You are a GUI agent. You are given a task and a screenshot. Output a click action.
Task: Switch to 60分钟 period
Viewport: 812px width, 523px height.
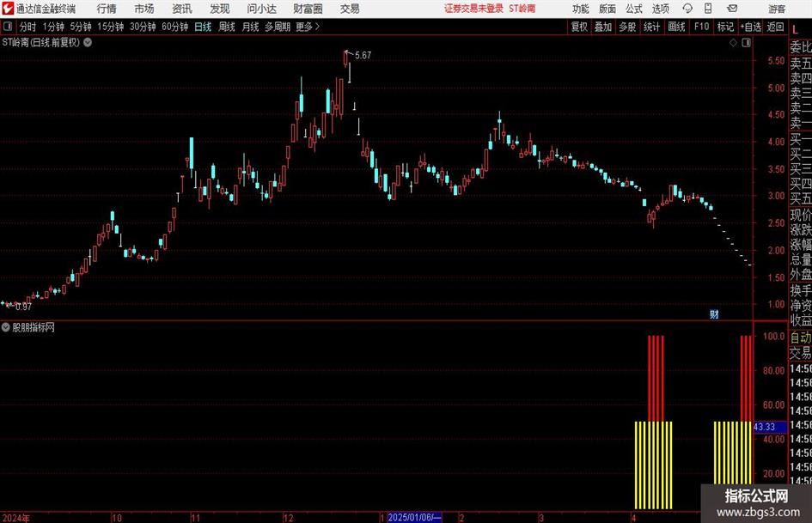coord(175,27)
